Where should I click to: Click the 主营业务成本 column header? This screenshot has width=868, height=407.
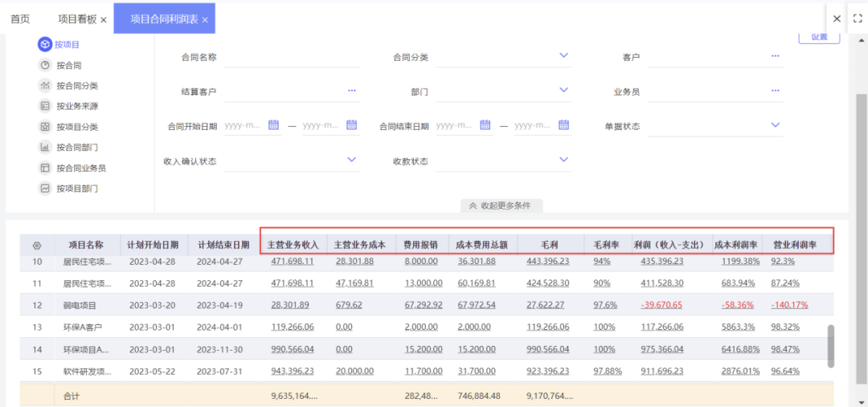coord(362,244)
